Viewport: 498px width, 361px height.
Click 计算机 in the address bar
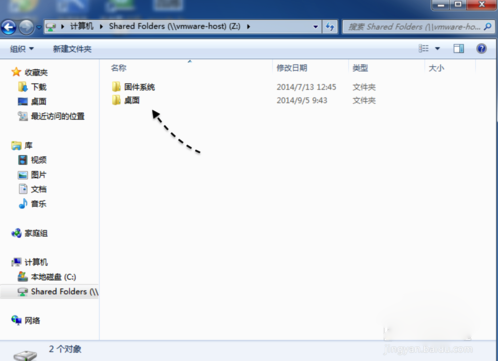tap(82, 26)
